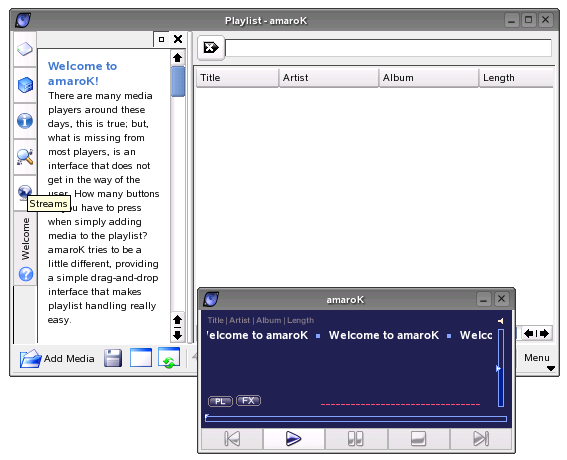Stop playback in amaroK player
Image resolution: width=567 pixels, height=460 pixels.
(418, 439)
